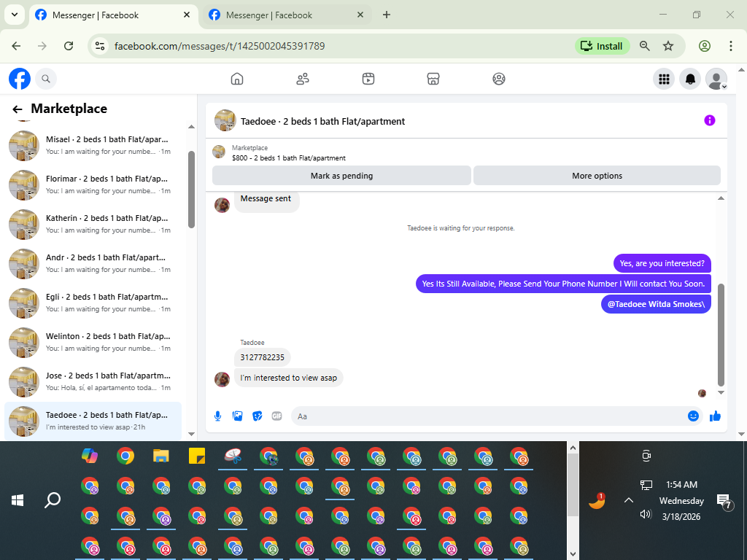Open Katherin's conversation
Viewport: 747px width, 560px height.
pos(93,225)
